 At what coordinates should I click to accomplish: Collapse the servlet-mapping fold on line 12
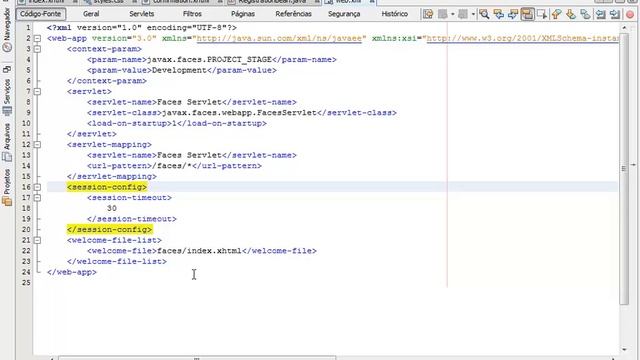[x=37, y=144]
